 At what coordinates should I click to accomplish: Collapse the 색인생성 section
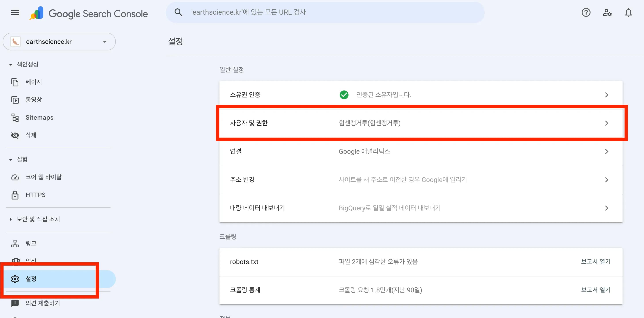(10, 64)
